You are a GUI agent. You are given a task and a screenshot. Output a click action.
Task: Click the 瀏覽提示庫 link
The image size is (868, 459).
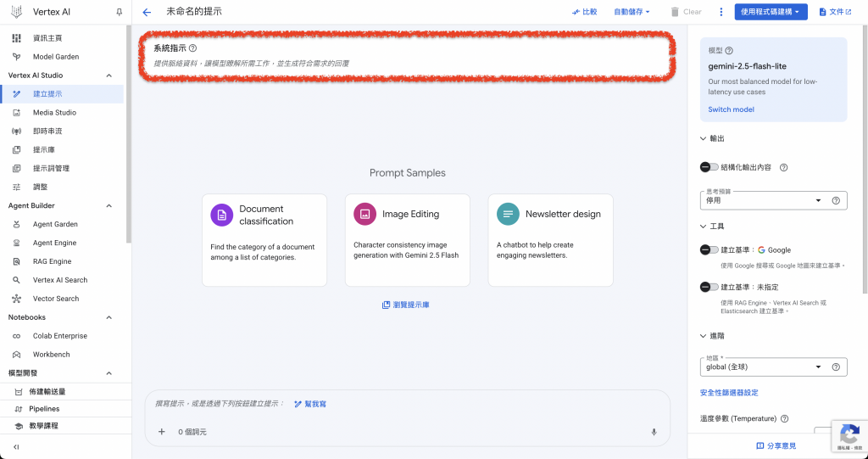point(406,305)
